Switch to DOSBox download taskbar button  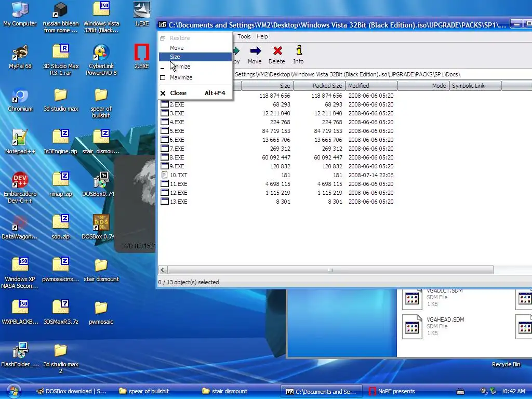pos(72,391)
